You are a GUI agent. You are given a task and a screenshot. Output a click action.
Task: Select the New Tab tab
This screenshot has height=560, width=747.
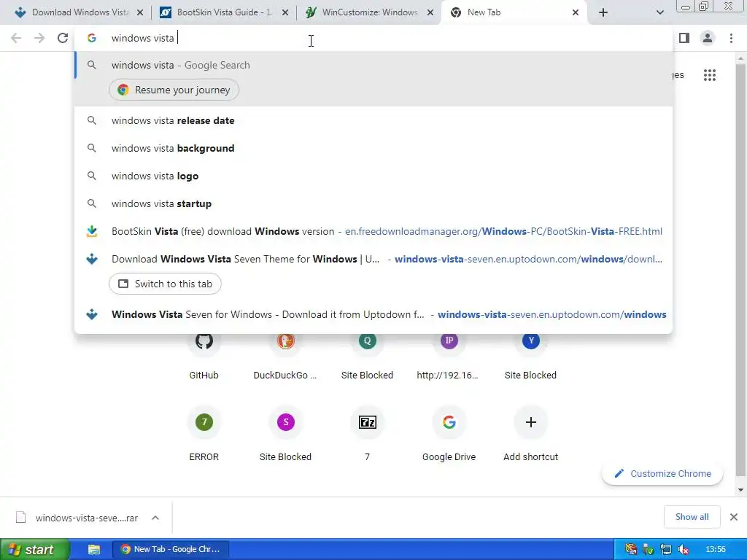tap(514, 12)
